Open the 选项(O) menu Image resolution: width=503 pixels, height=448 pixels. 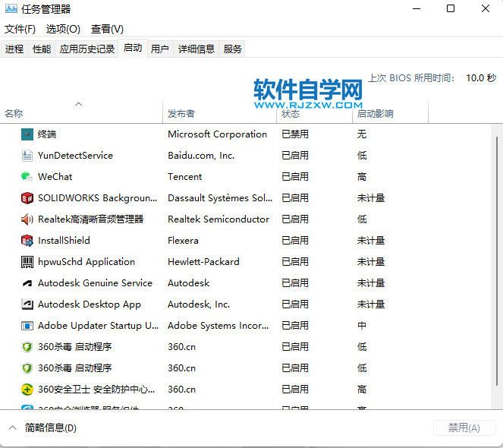(x=63, y=29)
